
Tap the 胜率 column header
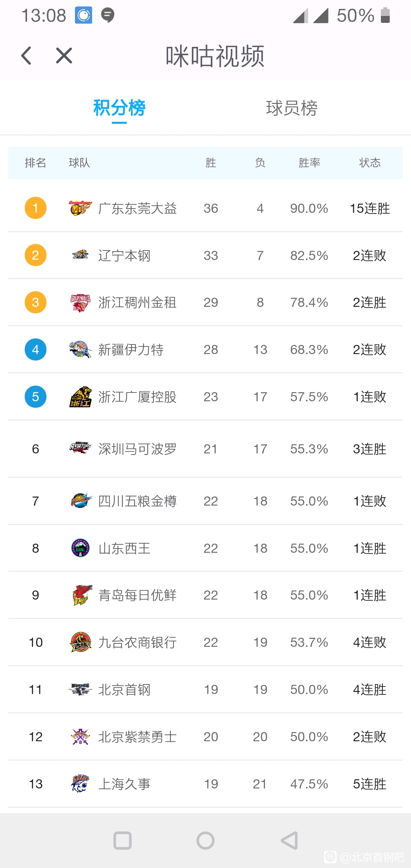pyautogui.click(x=309, y=163)
